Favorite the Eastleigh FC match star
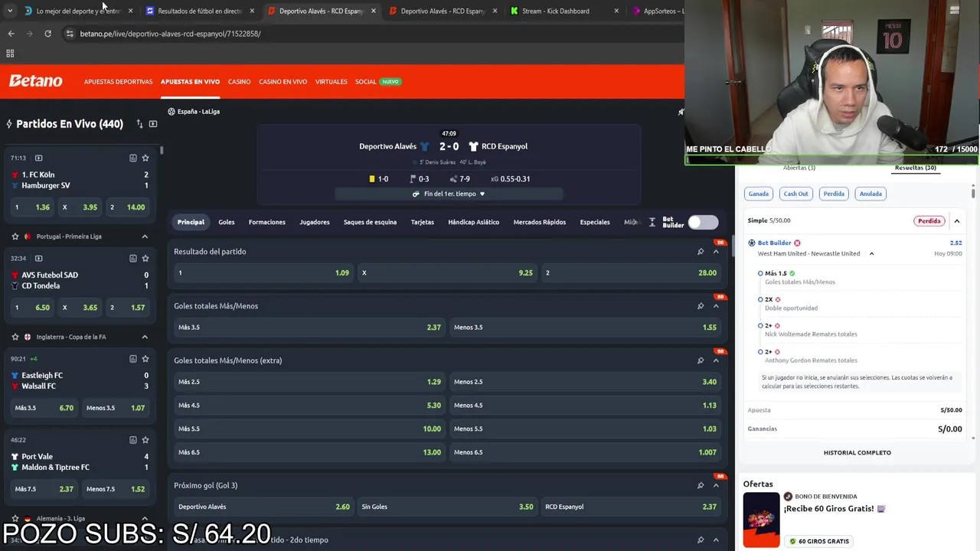The width and height of the screenshot is (980, 551). pos(145,358)
